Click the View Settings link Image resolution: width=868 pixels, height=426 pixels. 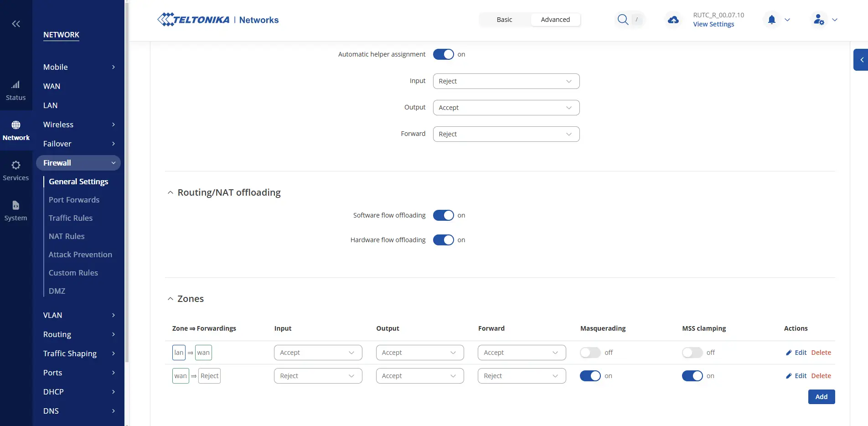[713, 24]
